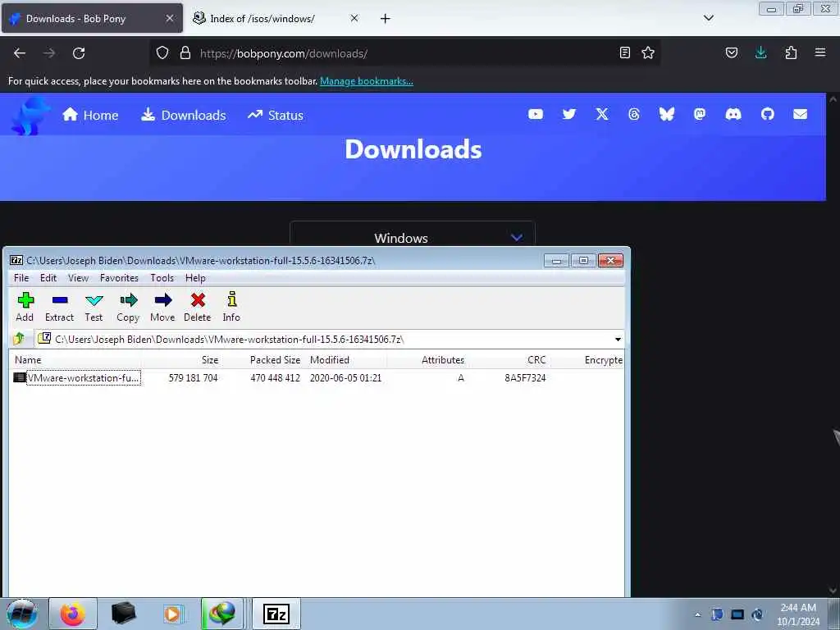The image size is (840, 630).
Task: Open the email envelope icon link
Action: [801, 114]
